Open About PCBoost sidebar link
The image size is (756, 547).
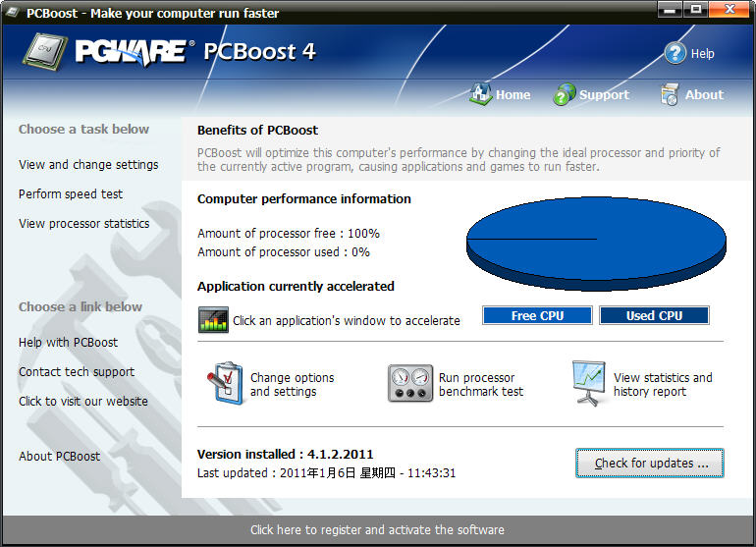60,457
